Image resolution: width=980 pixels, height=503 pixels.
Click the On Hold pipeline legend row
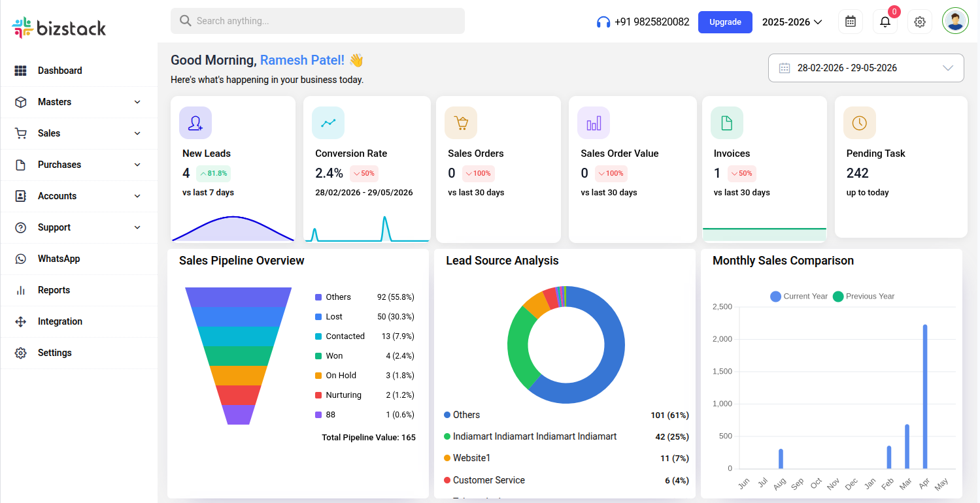pyautogui.click(x=365, y=376)
